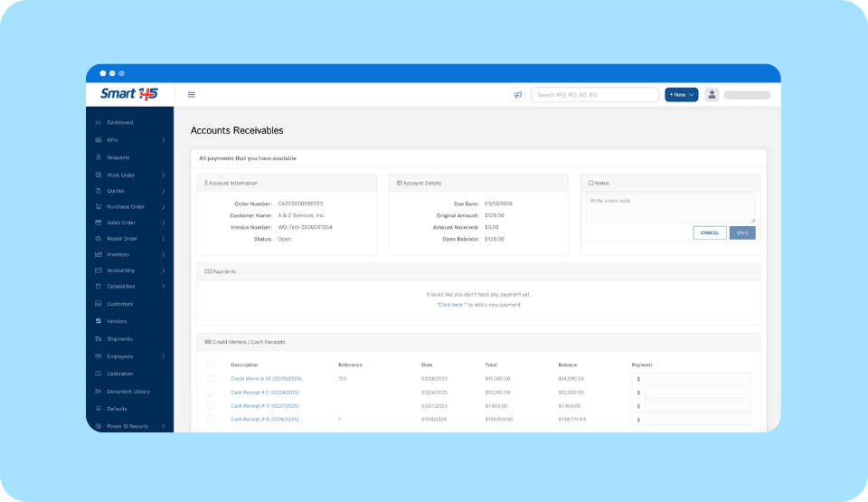Click the Document Library folder icon
868x502 pixels.
[98, 391]
